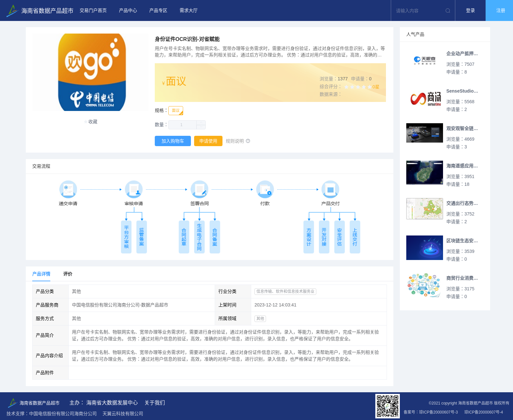The width and height of the screenshot is (513, 420).
Task: Click the 安全评估 step box
Action: [x=340, y=237]
